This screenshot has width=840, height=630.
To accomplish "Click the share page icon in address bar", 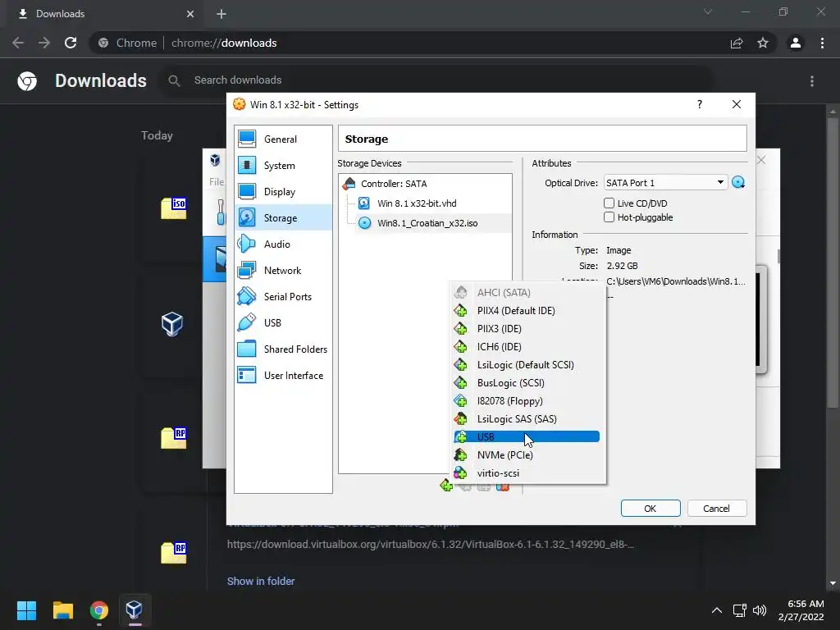I will (x=737, y=43).
